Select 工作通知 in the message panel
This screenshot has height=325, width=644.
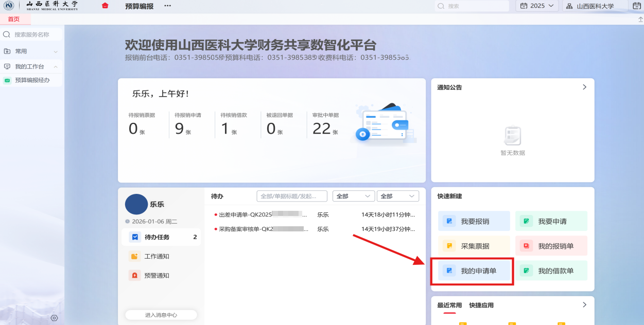[156, 256]
